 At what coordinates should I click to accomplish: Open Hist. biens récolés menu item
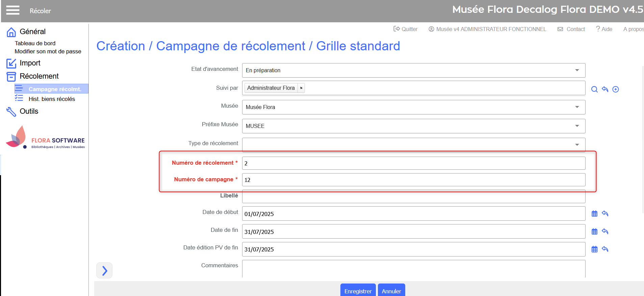click(52, 99)
